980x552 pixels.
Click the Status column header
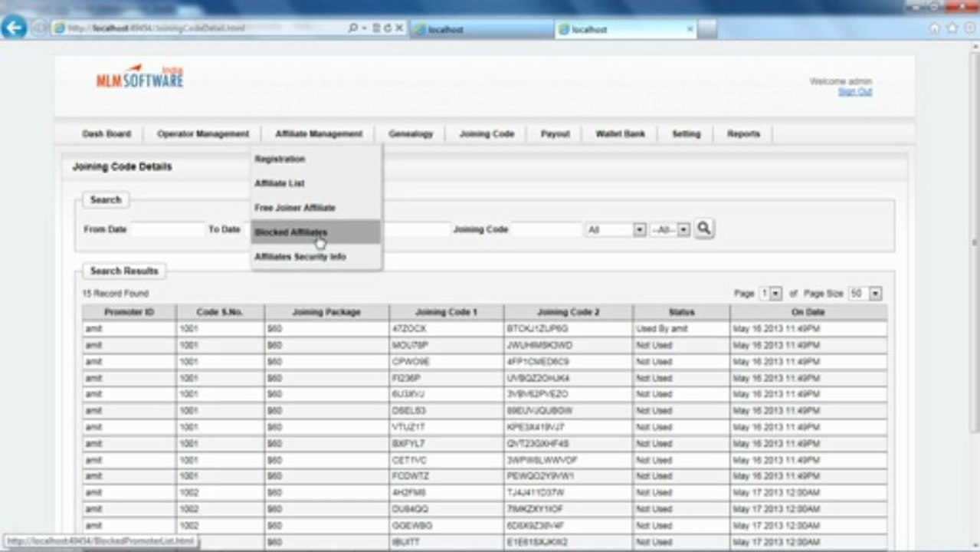[681, 312]
